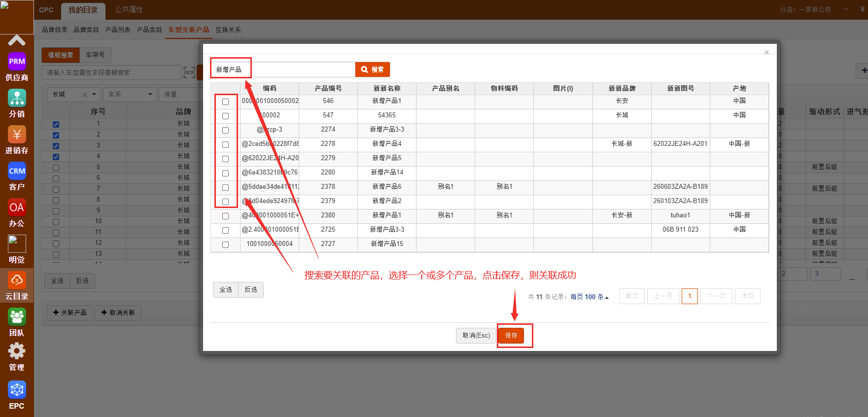Open the distribution (分销) sidebar icon
This screenshot has width=868, height=417.
pyautogui.click(x=17, y=98)
